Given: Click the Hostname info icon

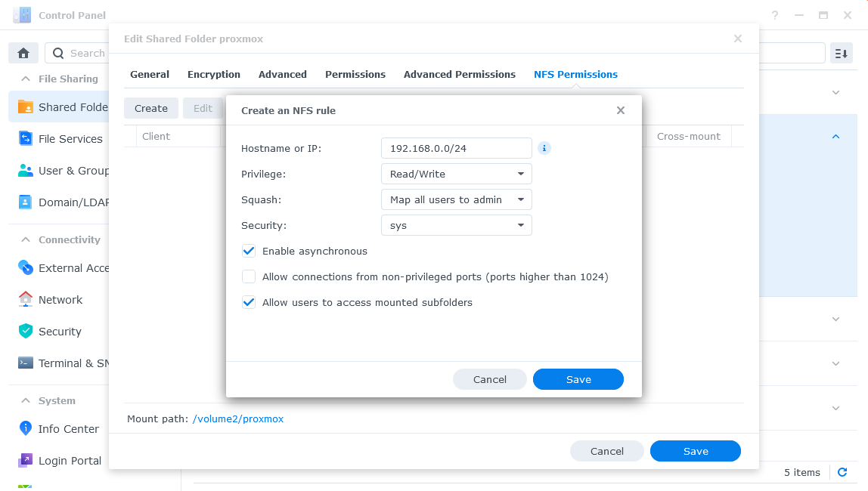Looking at the screenshot, I should tap(544, 148).
